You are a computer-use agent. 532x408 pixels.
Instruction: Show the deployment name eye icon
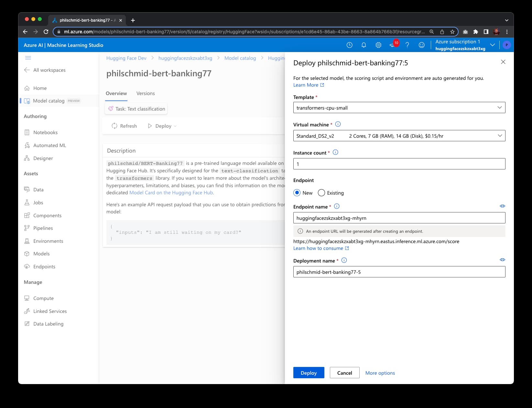point(502,260)
